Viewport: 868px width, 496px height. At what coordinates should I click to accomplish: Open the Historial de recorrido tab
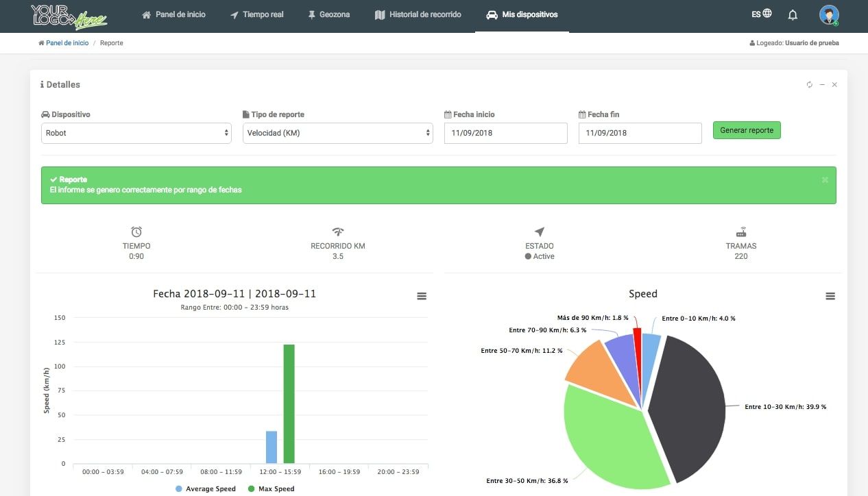(x=418, y=14)
